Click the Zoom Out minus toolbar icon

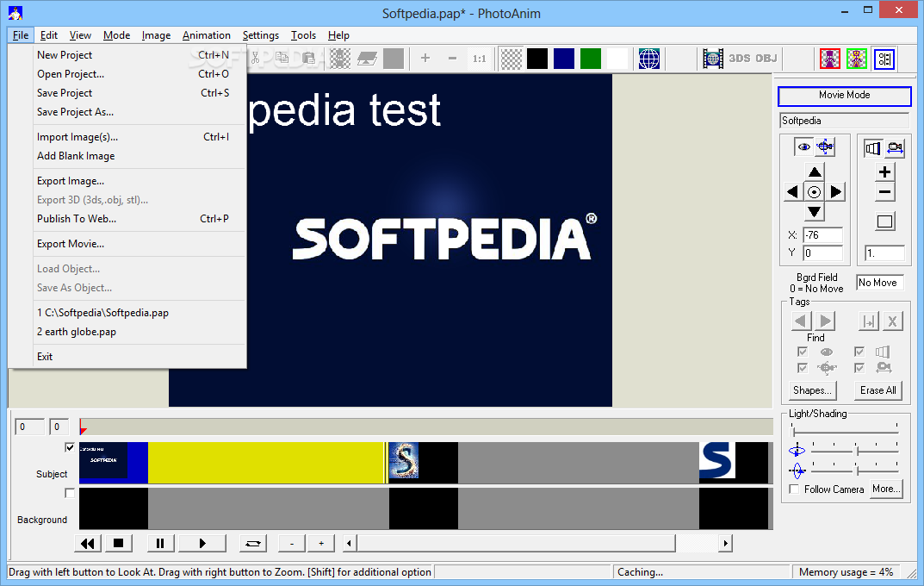point(452,58)
